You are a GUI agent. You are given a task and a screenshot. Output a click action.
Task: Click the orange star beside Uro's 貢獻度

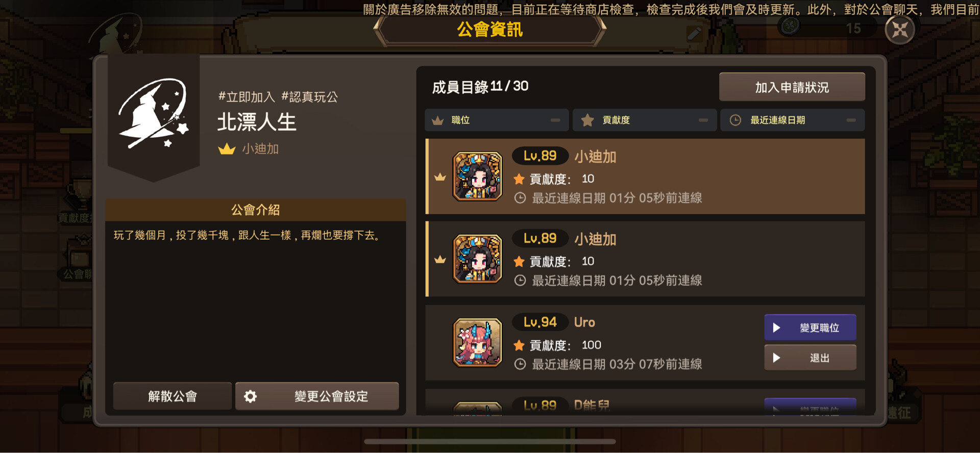click(519, 345)
